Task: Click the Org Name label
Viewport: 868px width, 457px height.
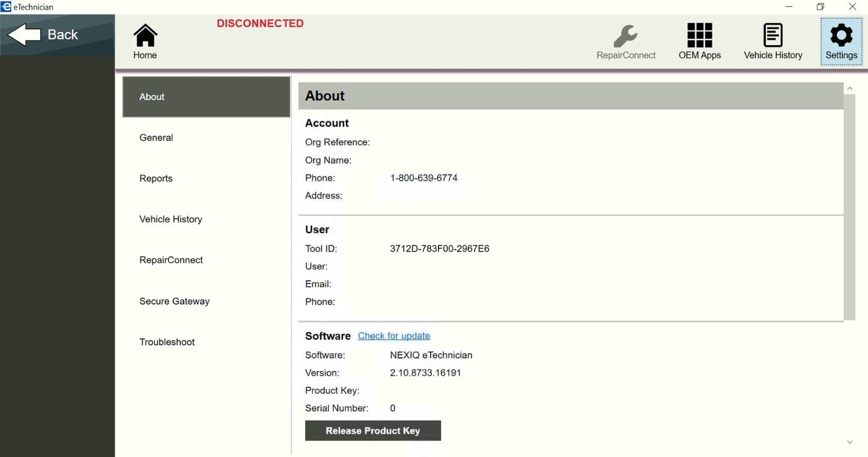Action: pyautogui.click(x=329, y=161)
